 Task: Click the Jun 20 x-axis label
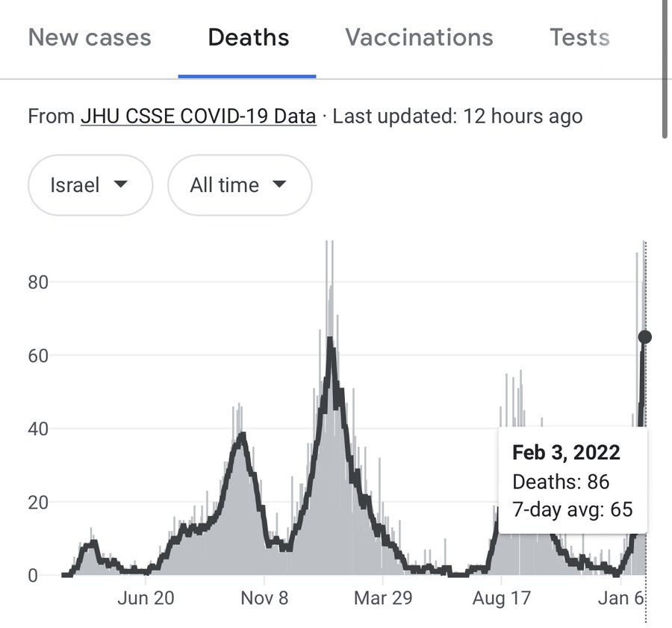pyautogui.click(x=146, y=598)
